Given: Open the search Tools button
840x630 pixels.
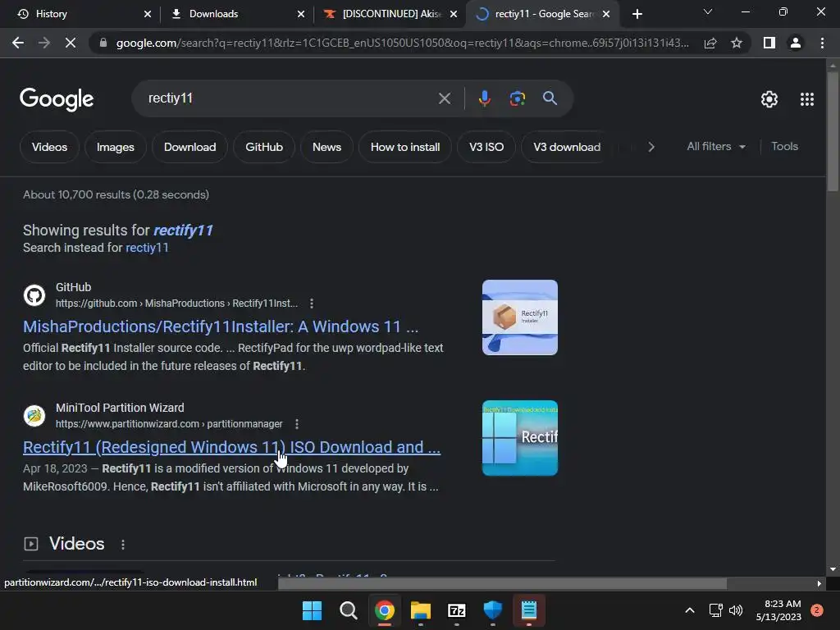Looking at the screenshot, I should pos(784,146).
